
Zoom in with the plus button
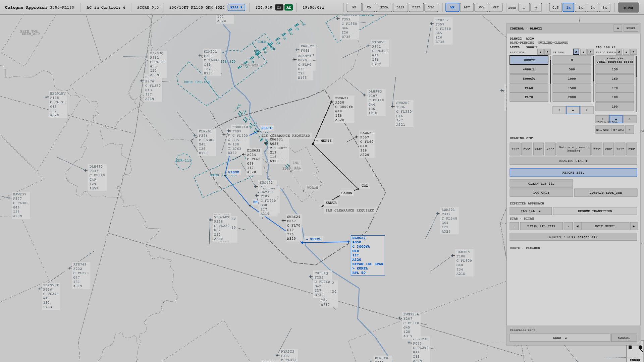click(536, 7)
